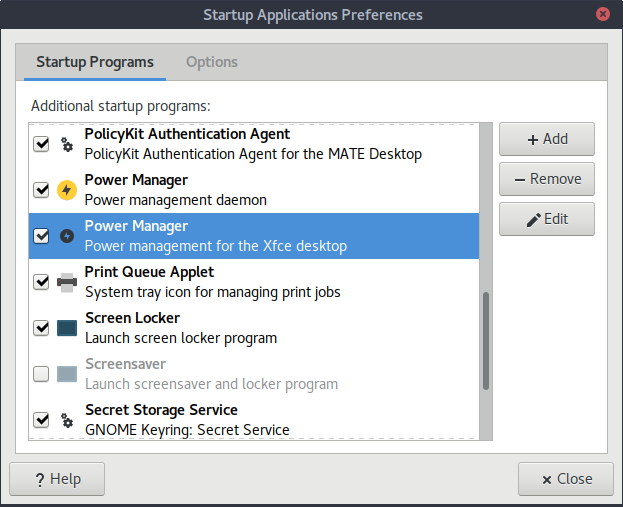Select 'GNOME Keyring: Secret Service' text

[187, 430]
